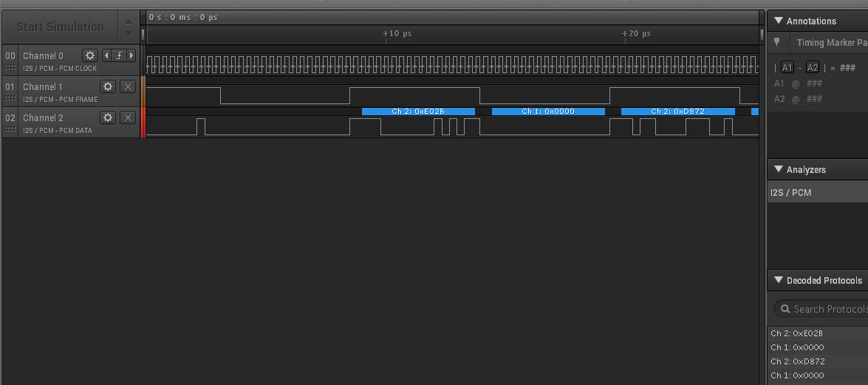This screenshot has width=868, height=385.
Task: Click the Ch 1: 0x0000 frame bubble on waveform
Action: 548,112
